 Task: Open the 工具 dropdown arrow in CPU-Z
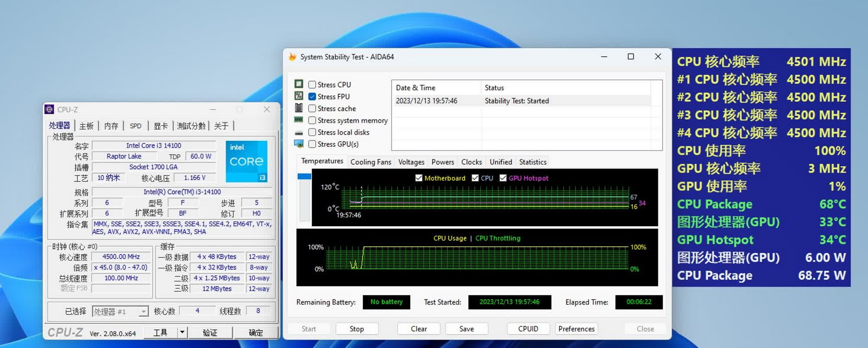(x=182, y=333)
